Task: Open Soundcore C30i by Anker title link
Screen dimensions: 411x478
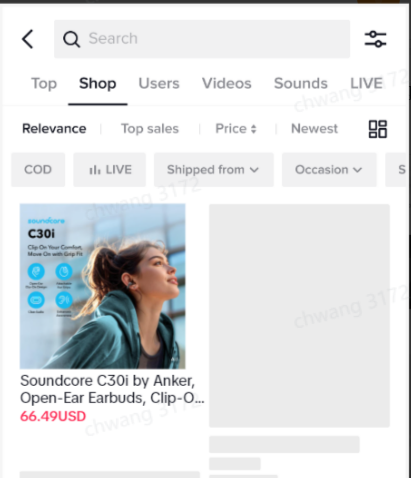Action: tap(112, 389)
